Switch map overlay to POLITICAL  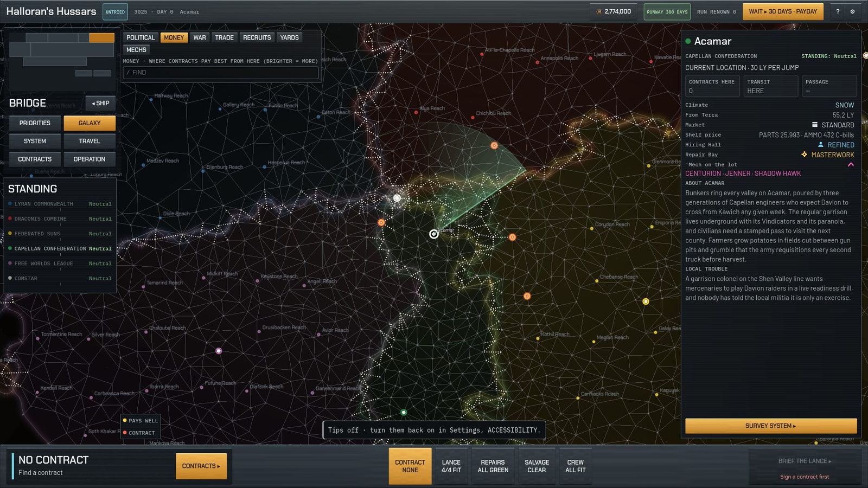(x=141, y=37)
